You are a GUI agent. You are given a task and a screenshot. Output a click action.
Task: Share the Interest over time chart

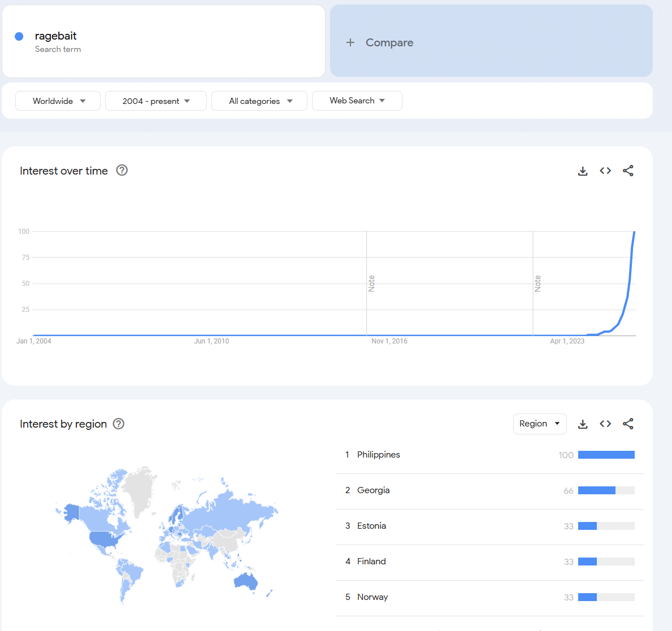[628, 171]
